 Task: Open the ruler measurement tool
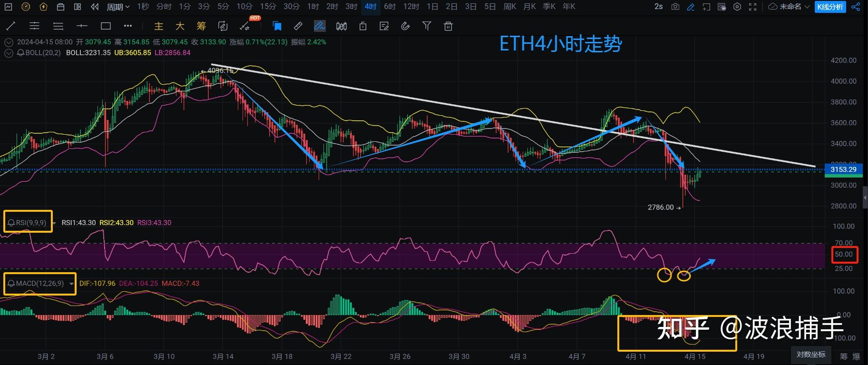pos(298,26)
